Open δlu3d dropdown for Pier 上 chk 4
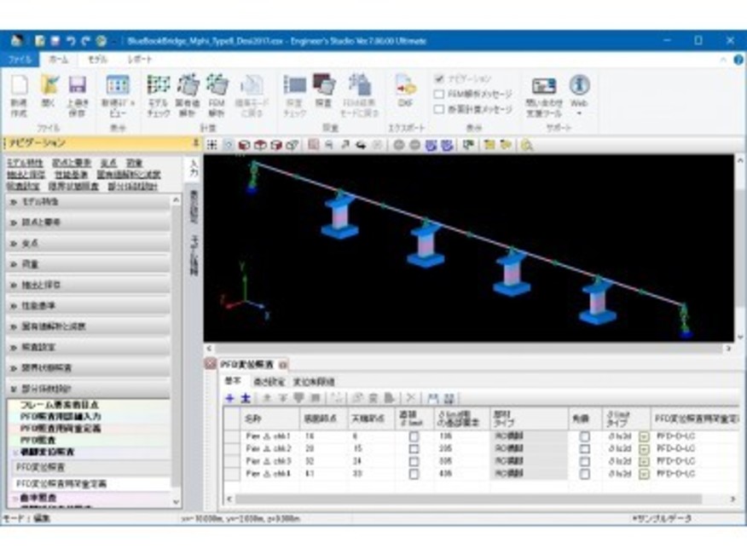Viewport: 747px width, 560px height. pos(644,474)
